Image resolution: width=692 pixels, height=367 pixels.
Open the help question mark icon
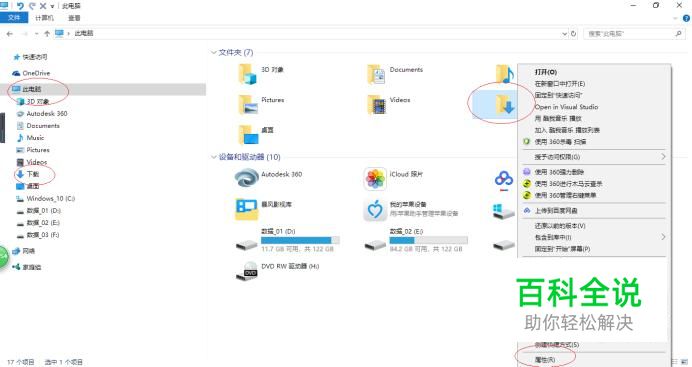click(686, 19)
